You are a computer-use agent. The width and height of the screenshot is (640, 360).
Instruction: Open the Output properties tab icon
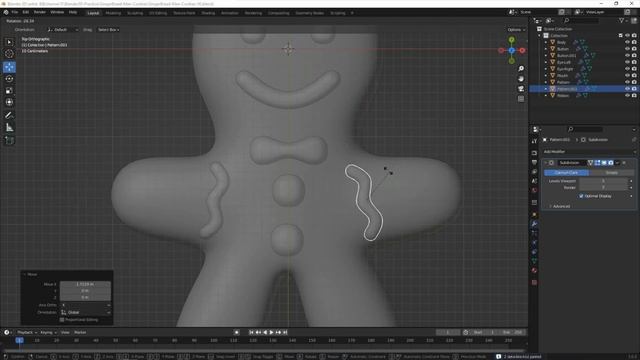(534, 162)
